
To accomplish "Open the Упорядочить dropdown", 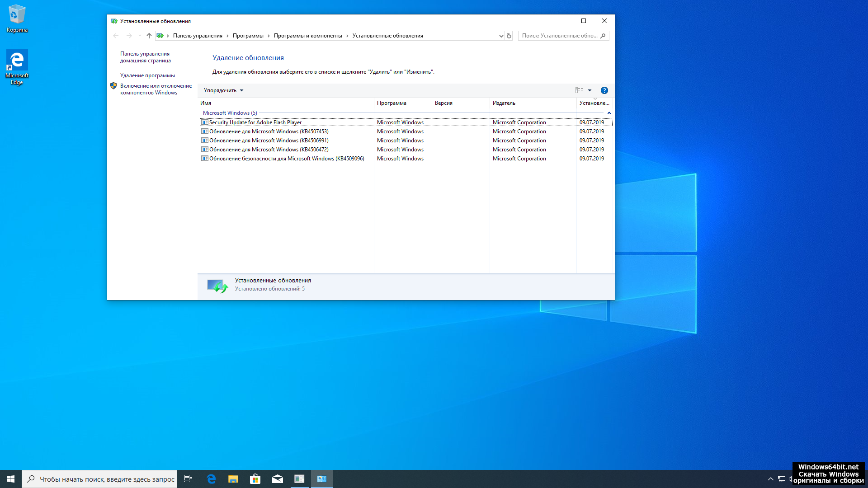I will tap(223, 90).
